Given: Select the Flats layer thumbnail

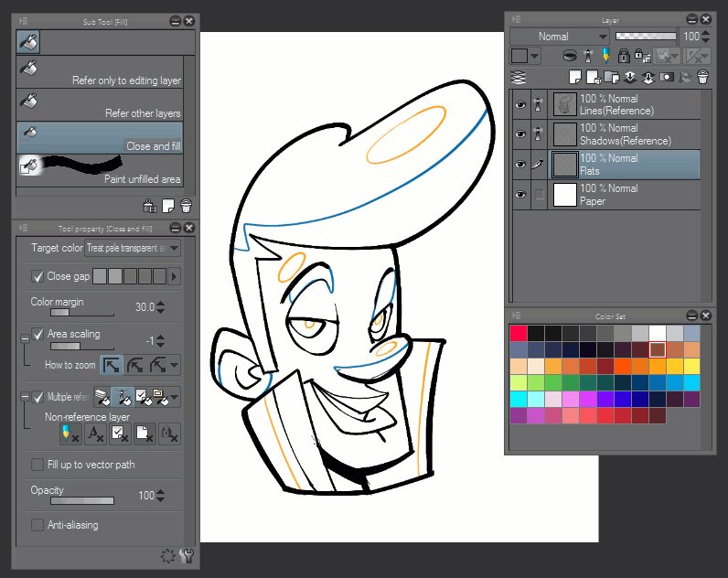Looking at the screenshot, I should [565, 165].
